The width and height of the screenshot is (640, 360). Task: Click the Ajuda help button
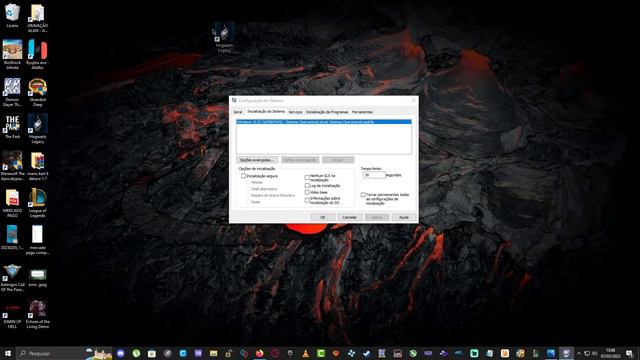click(x=404, y=217)
